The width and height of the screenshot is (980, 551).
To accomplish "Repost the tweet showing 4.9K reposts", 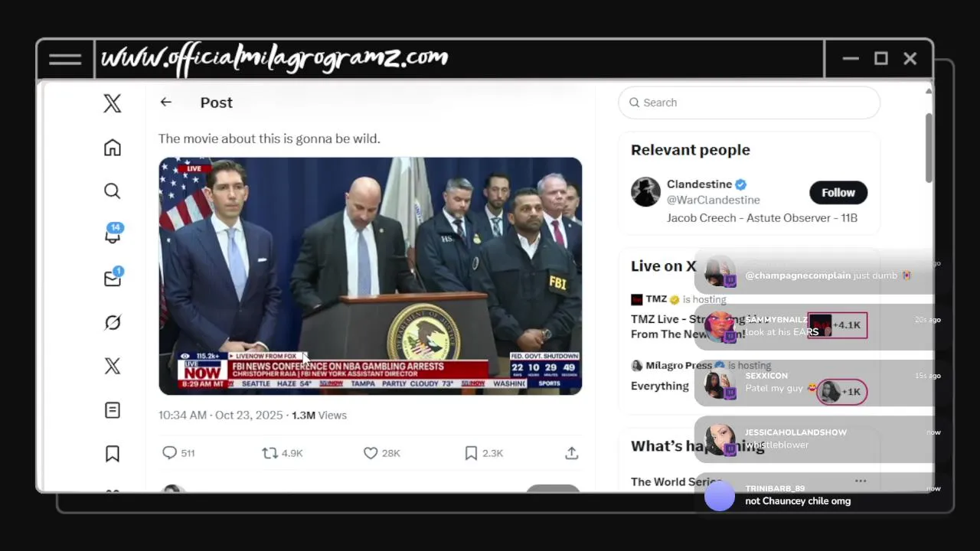I will [x=283, y=453].
